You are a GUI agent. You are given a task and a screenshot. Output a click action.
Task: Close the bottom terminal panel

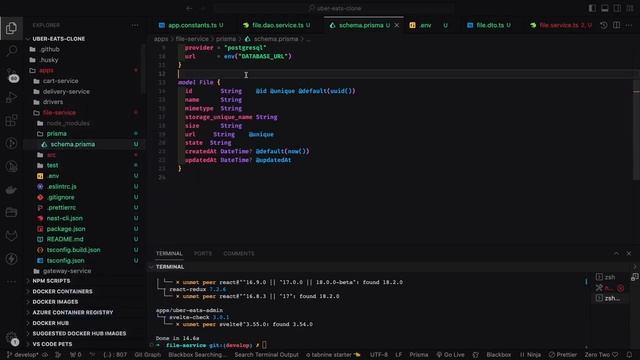(629, 253)
